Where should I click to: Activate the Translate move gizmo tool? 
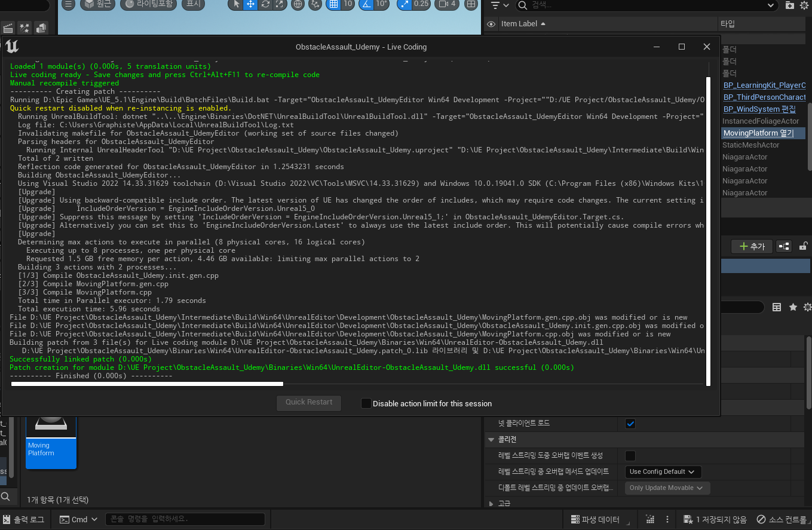[250, 4]
